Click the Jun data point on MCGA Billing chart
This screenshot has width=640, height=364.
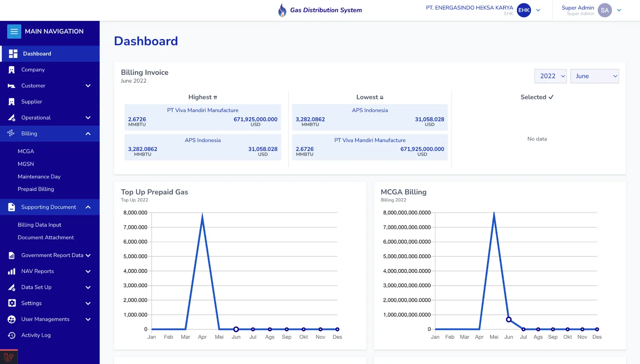coord(509,320)
